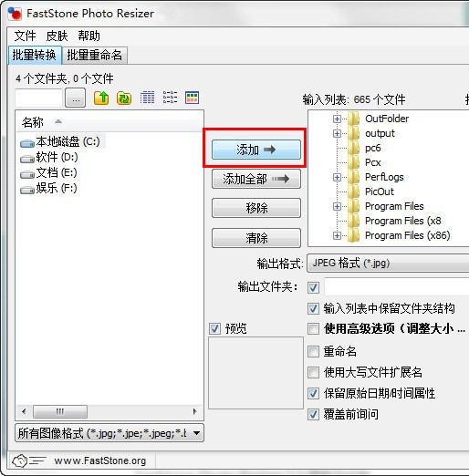Toggle the preview checkbox

214,328
